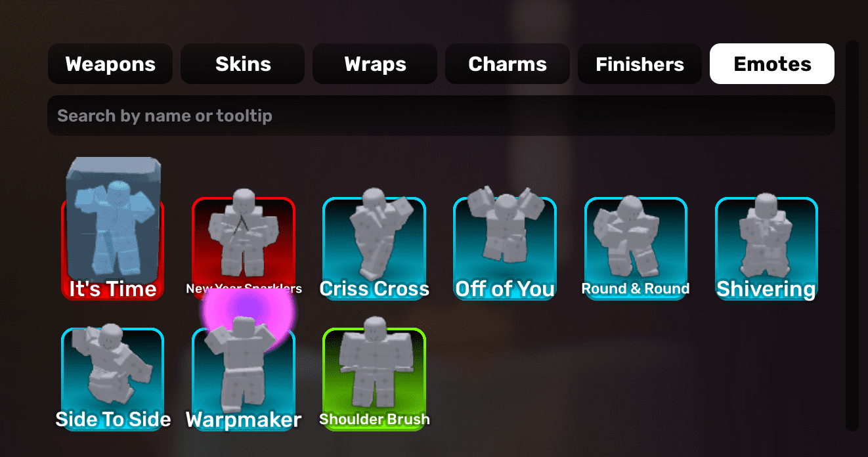This screenshot has width=868, height=457.
Task: Choose the Shoulder Brush emote
Action: pyautogui.click(x=374, y=380)
